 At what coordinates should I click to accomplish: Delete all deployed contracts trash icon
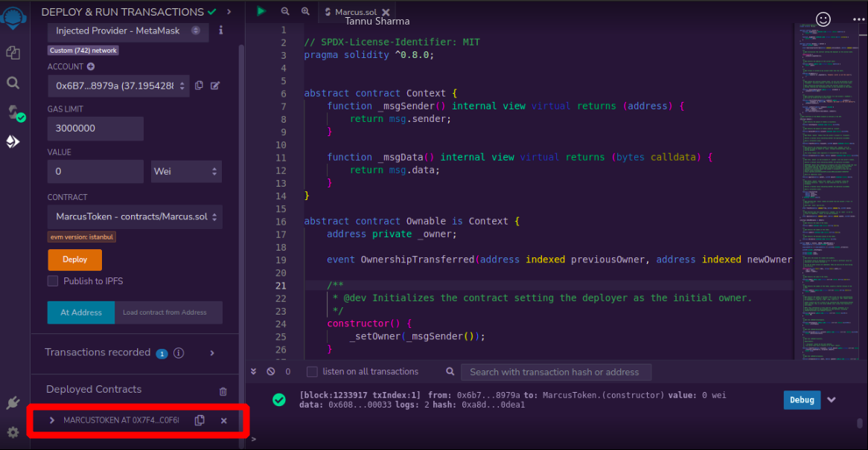(223, 391)
